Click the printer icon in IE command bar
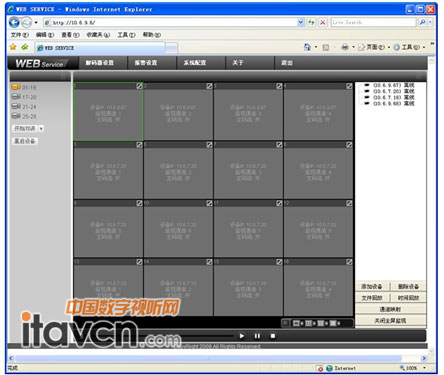444x375 pixels. click(345, 47)
